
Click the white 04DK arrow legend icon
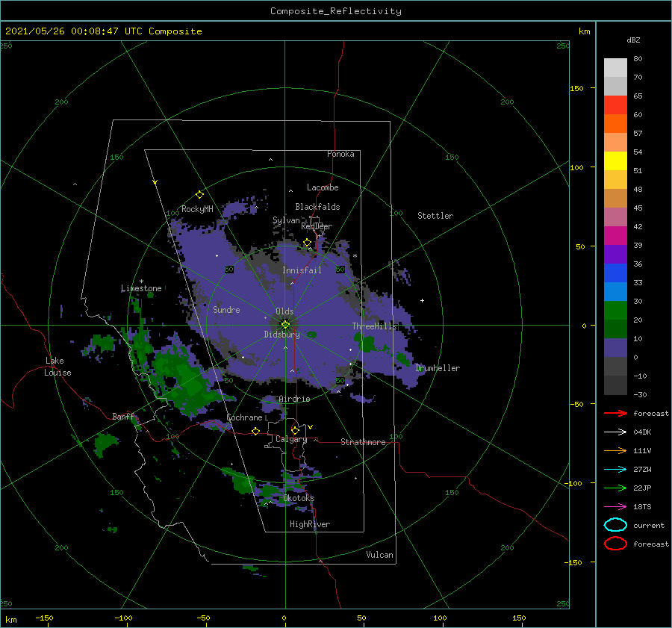[615, 432]
